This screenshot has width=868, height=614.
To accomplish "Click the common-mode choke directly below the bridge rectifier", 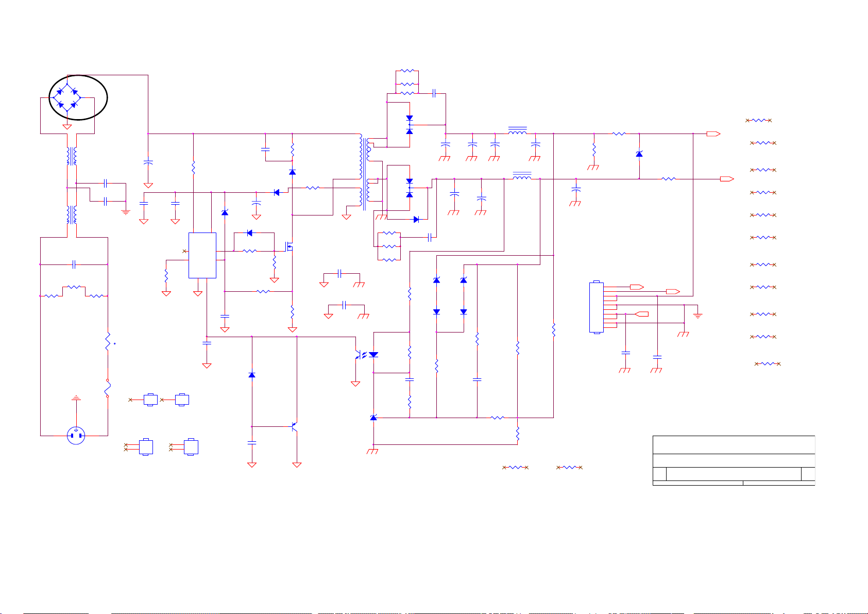I will point(72,156).
